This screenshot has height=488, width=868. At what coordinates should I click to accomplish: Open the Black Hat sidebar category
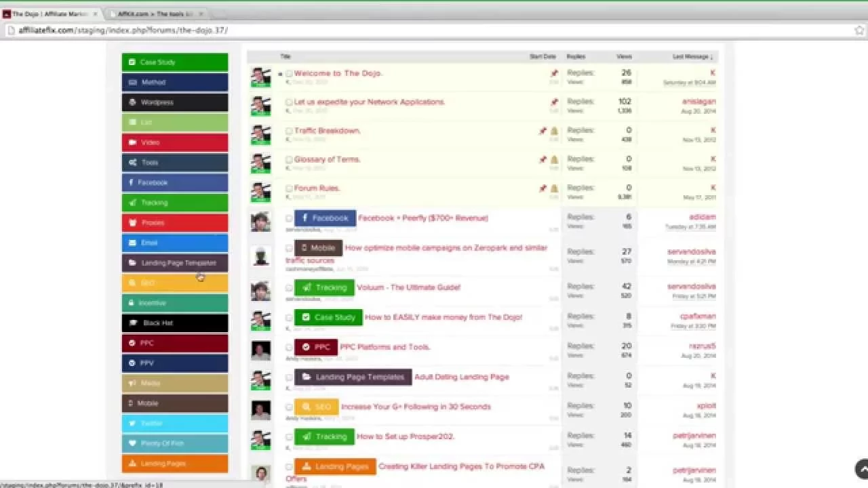pos(175,323)
